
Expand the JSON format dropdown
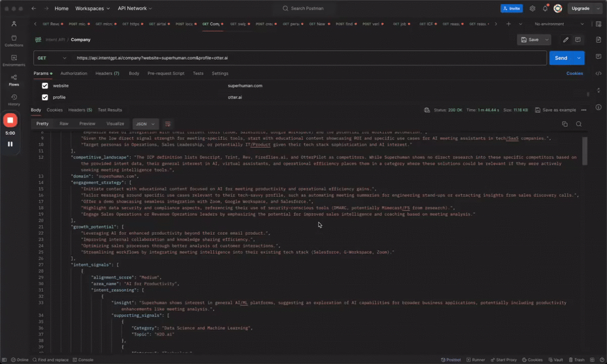pos(145,124)
